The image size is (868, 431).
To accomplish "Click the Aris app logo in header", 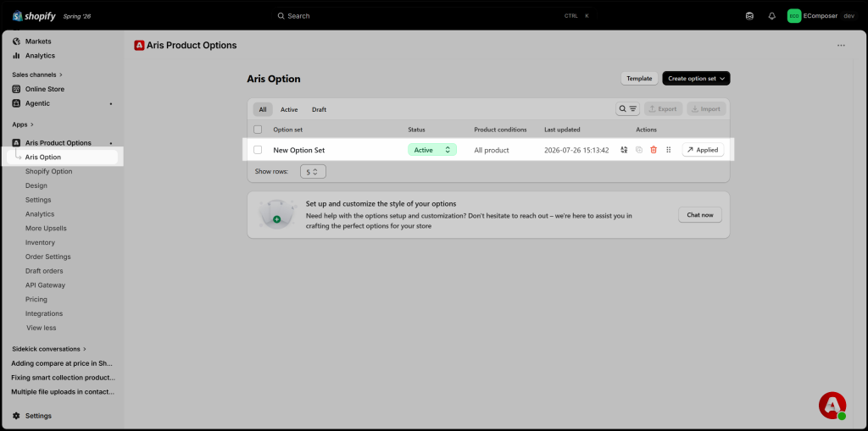I will (139, 46).
